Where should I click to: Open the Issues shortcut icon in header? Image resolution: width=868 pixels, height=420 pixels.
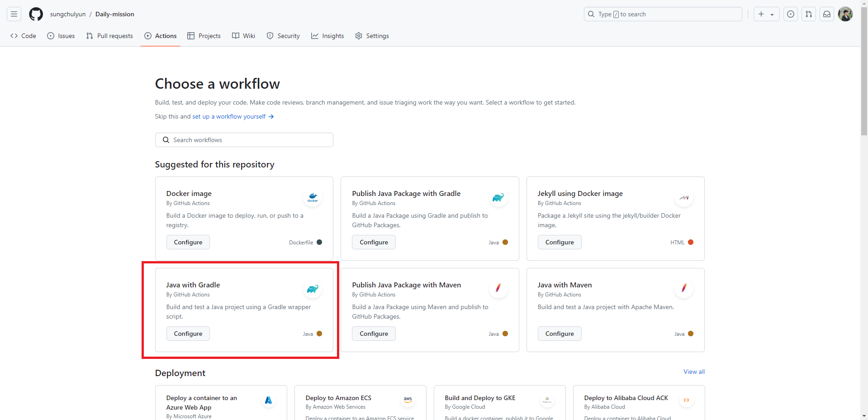click(791, 14)
